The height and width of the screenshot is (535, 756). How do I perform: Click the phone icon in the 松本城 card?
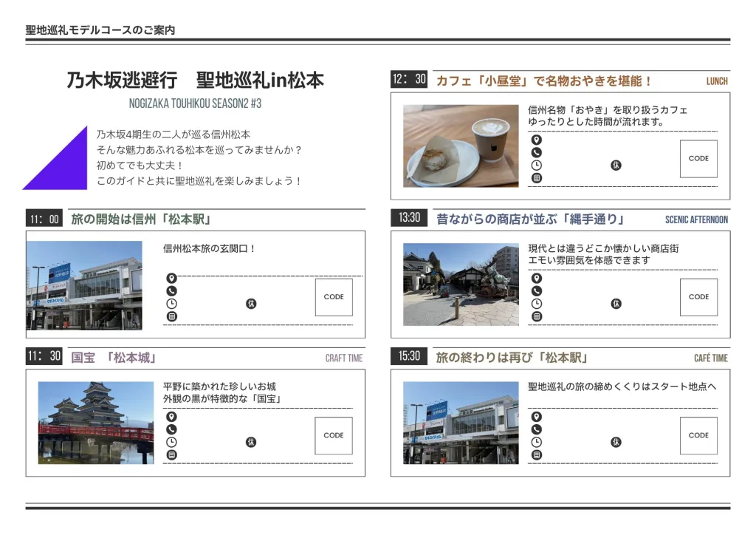click(x=172, y=429)
